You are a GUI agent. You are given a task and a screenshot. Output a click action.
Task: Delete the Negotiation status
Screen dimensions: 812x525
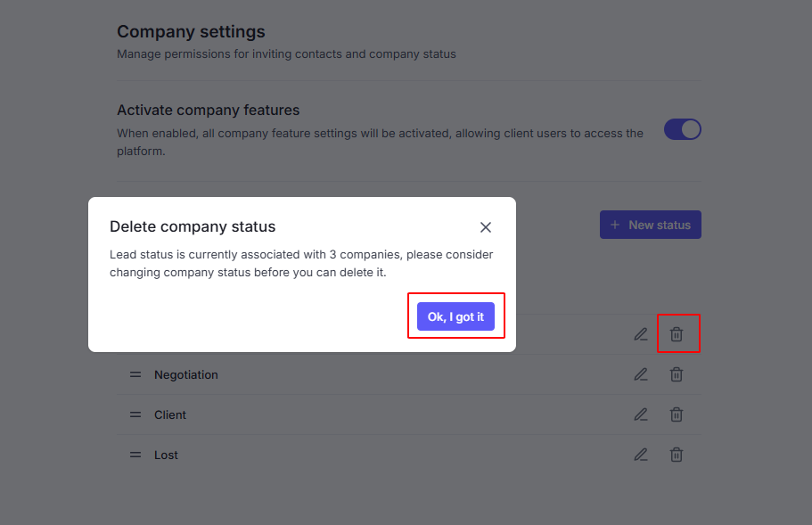[x=677, y=374]
